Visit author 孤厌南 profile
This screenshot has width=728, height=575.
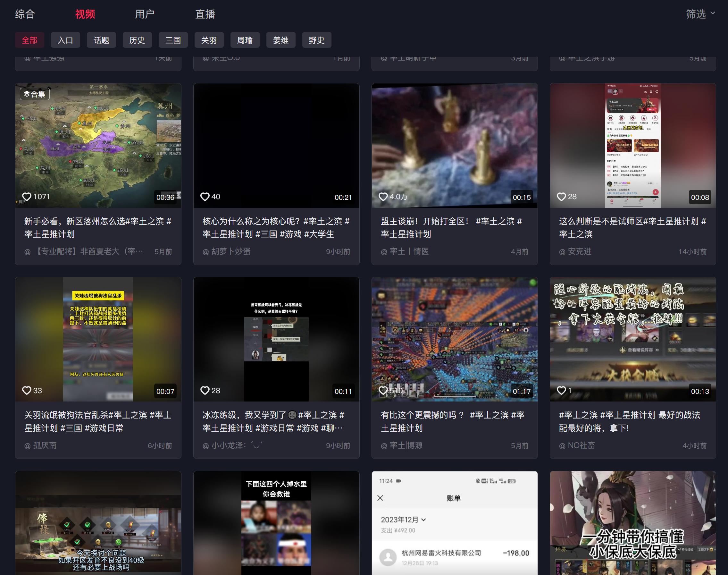(x=40, y=445)
